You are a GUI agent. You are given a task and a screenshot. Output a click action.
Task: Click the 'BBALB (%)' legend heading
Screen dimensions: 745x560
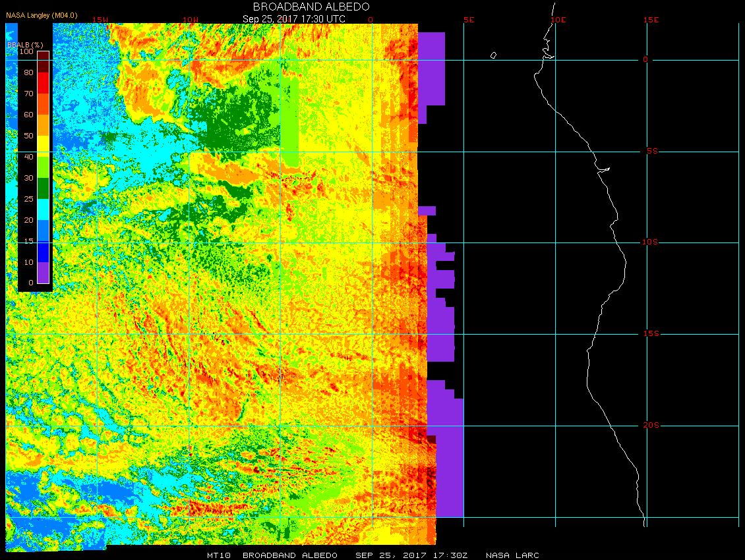[x=25, y=45]
